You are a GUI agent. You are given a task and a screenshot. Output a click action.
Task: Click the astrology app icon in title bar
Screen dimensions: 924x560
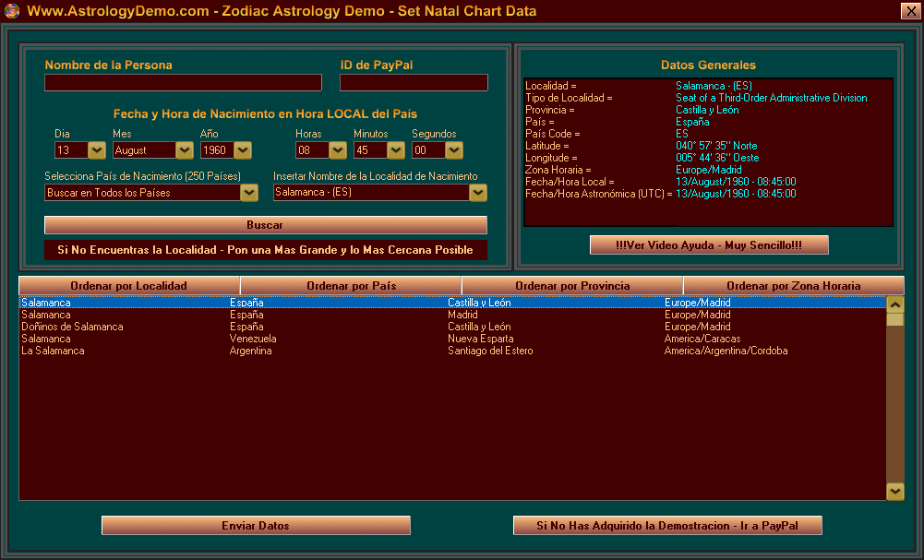11,11
